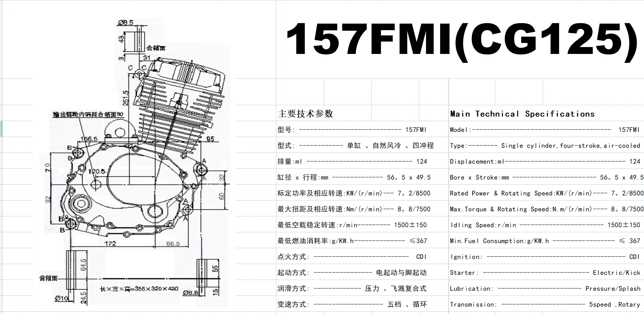Select Rated Power & Rotating Speed cell
The image size is (644, 314).
point(546,193)
